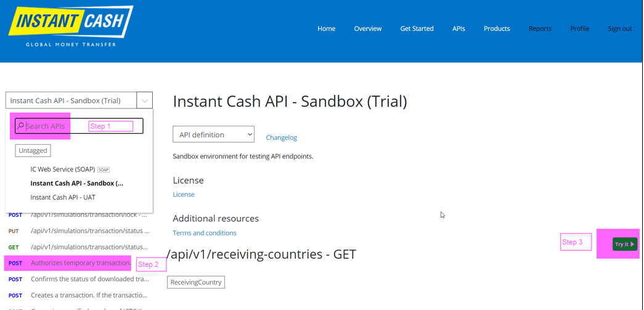Choose Instant Cash API - UAT

click(x=63, y=197)
